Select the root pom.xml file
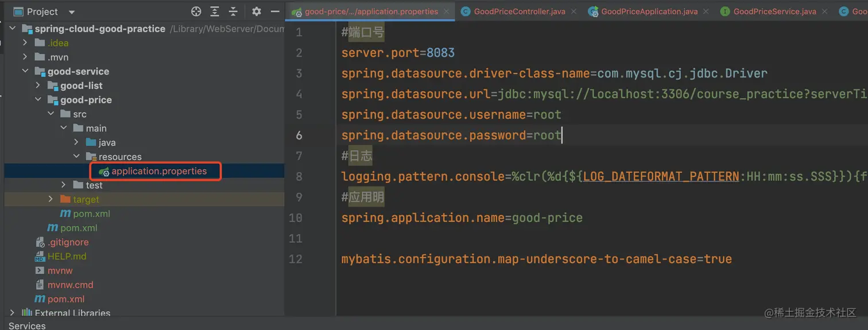The width and height of the screenshot is (868, 330). (x=66, y=299)
